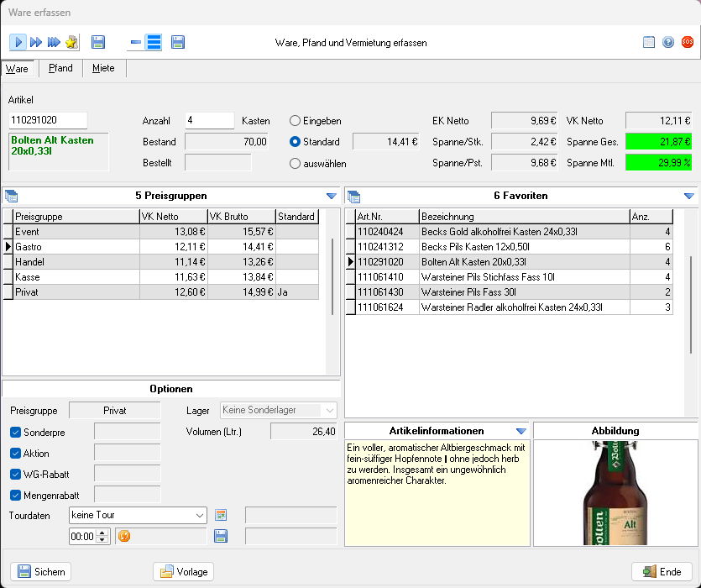Viewport: 701px width, 588px height.
Task: Toggle the WG-Rabatt checkbox
Action: [16, 475]
